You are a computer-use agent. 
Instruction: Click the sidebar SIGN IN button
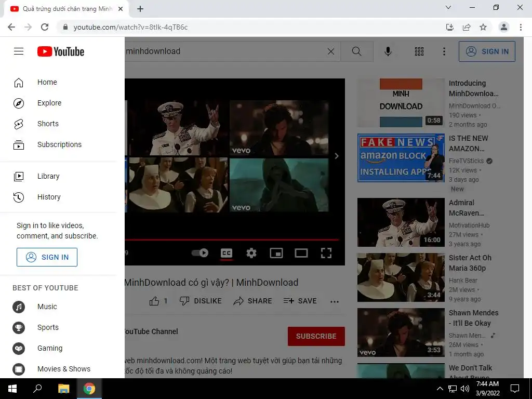pos(47,257)
